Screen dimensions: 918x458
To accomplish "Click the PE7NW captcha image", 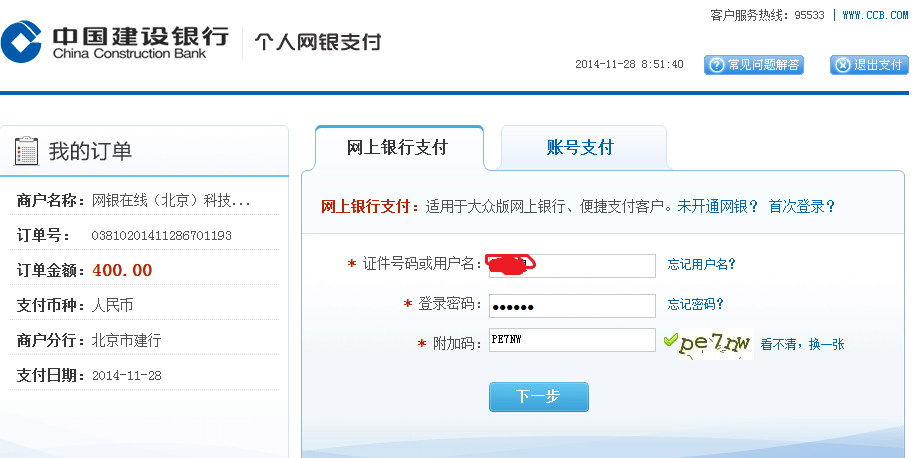I will pos(716,343).
